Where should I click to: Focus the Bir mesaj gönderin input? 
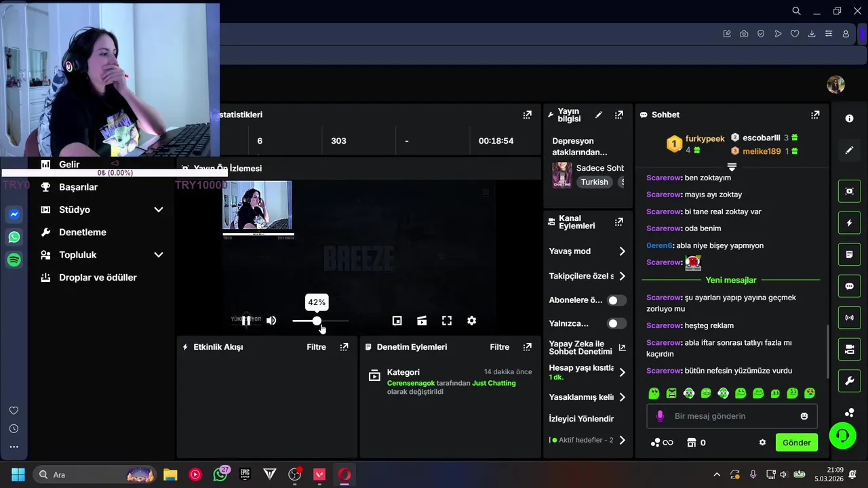[x=732, y=416]
